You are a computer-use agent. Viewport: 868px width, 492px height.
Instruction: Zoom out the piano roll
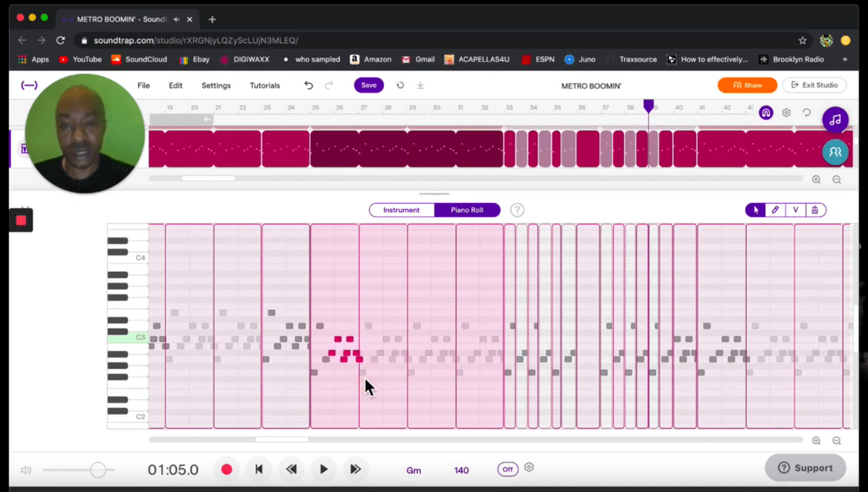click(x=837, y=441)
